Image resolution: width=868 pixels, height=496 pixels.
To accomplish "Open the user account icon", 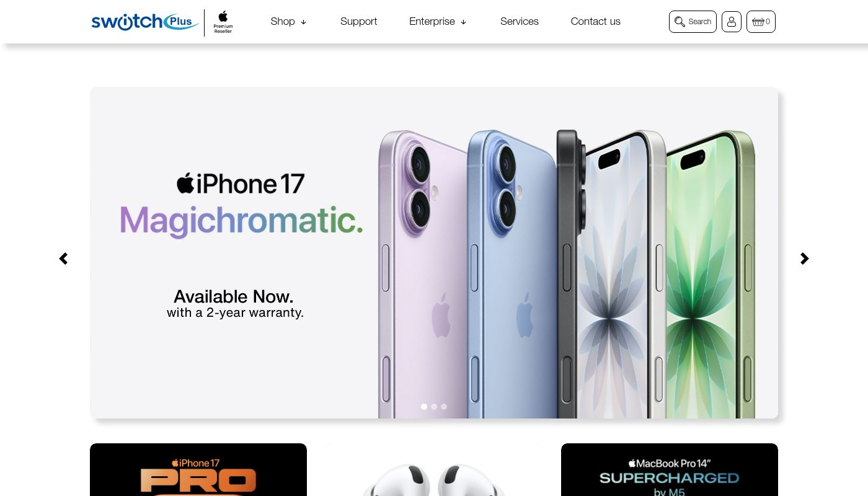I will coord(732,22).
